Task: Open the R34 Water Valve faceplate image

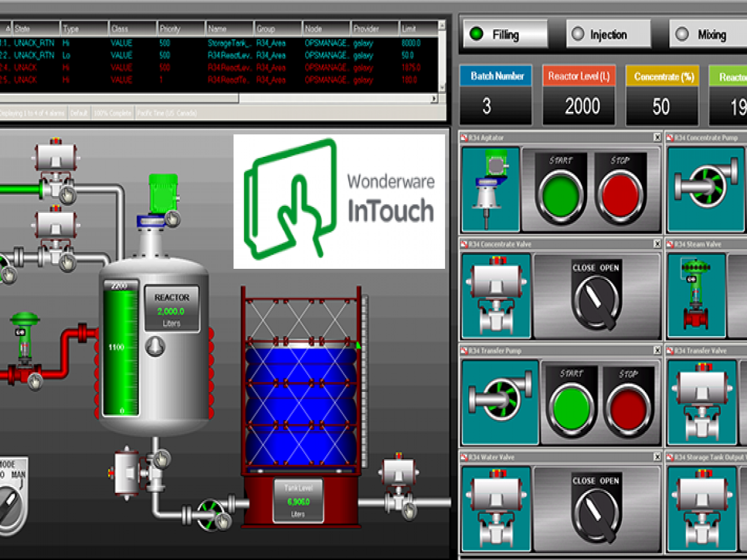Action: [x=496, y=508]
